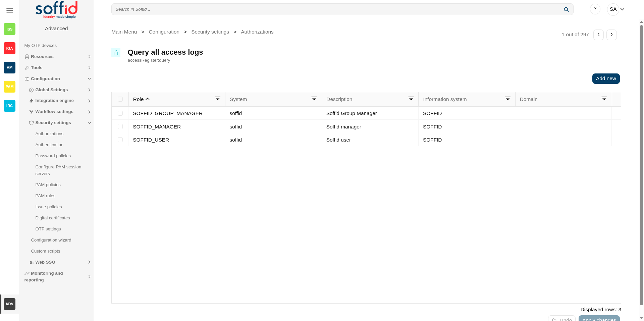
Task: Open OTP settings in the sidebar
Action: (x=48, y=229)
